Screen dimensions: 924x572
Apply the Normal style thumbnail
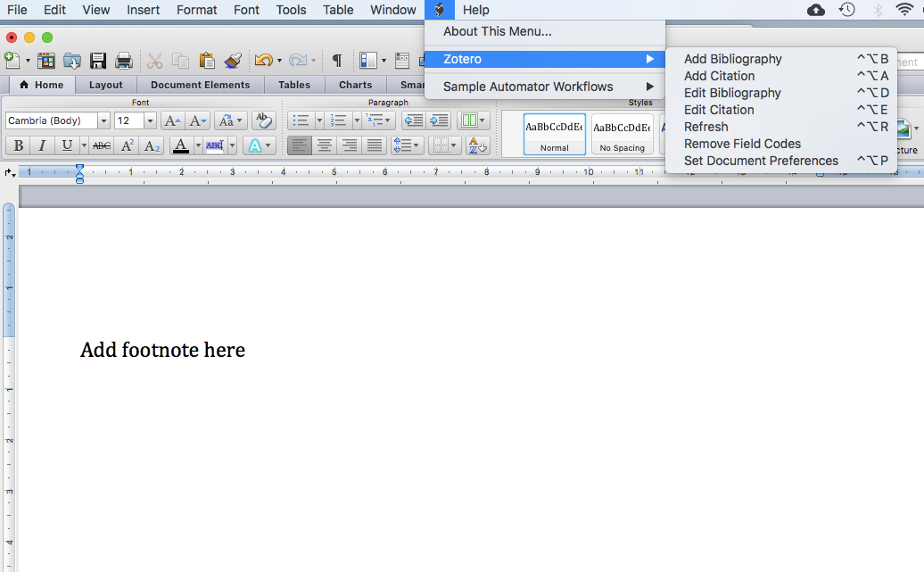point(555,135)
